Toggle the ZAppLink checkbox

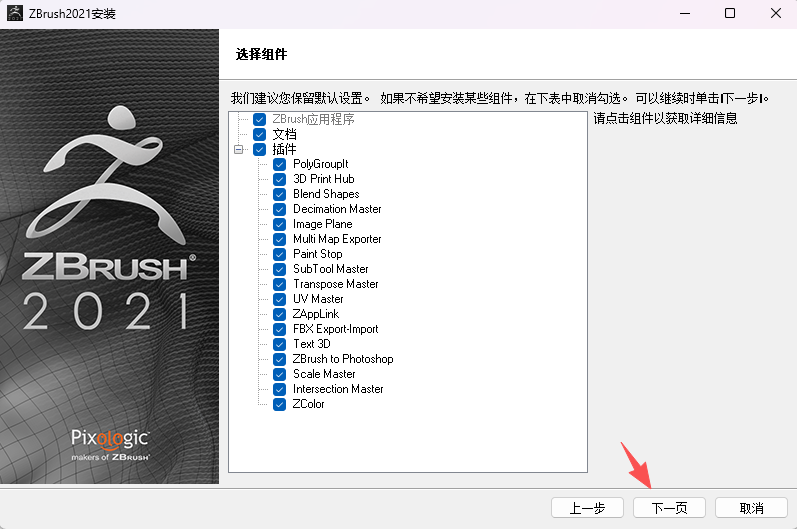point(280,314)
